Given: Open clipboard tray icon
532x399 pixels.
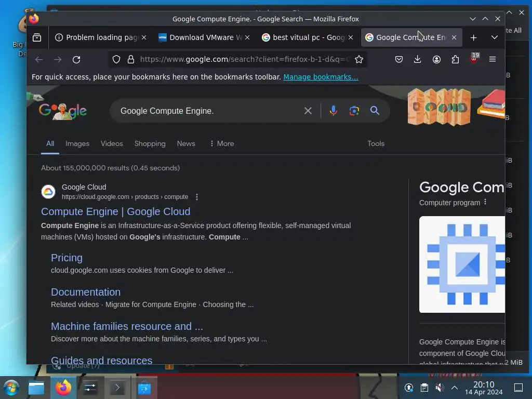Looking at the screenshot, I should point(424,388).
